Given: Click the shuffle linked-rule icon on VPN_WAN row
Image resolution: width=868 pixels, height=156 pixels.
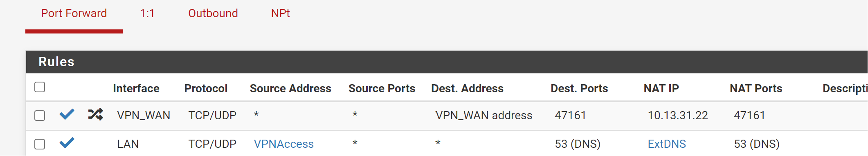Looking at the screenshot, I should pos(95,114).
